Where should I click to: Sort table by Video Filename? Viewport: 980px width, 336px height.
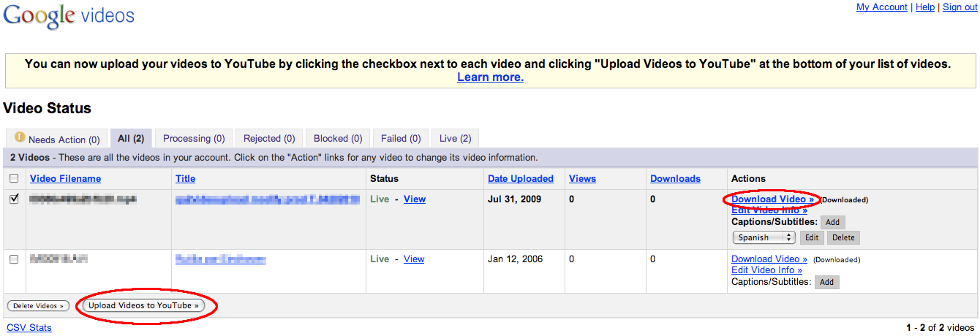point(65,179)
